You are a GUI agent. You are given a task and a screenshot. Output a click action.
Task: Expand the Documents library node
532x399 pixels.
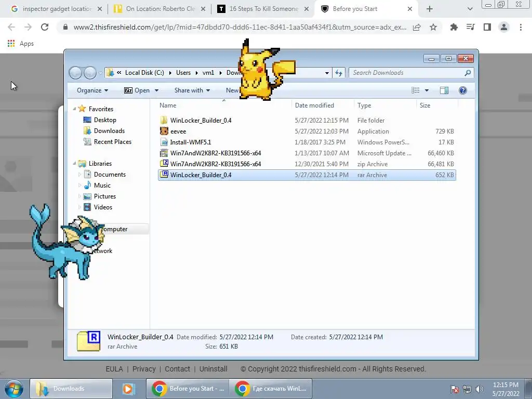point(79,175)
